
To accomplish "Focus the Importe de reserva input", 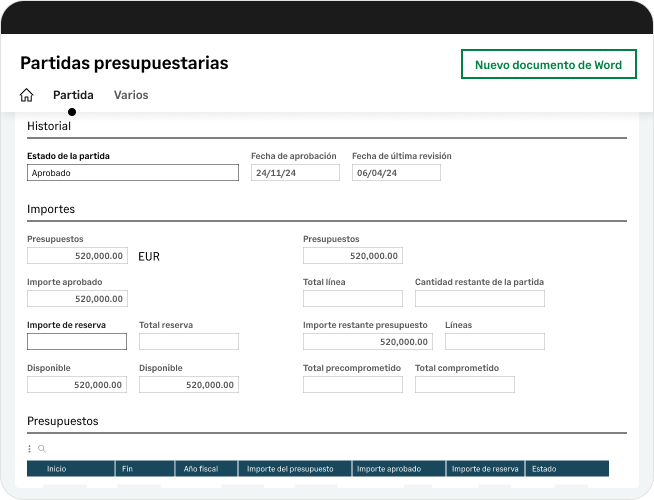I will click(77, 342).
